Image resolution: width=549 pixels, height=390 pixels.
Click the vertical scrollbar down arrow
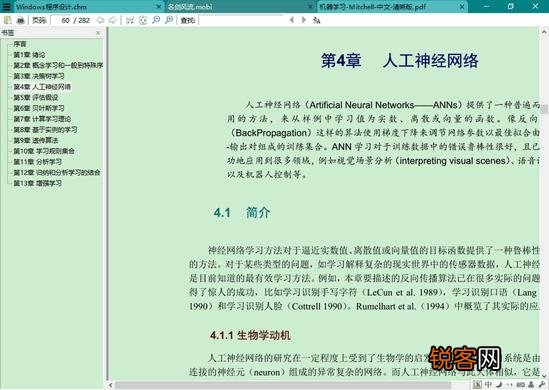pyautogui.click(x=544, y=375)
